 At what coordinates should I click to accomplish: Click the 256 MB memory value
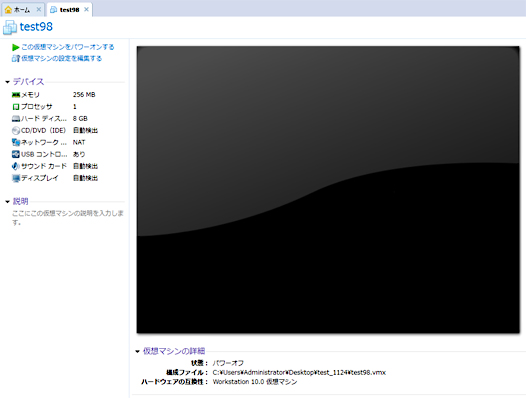[x=84, y=95]
